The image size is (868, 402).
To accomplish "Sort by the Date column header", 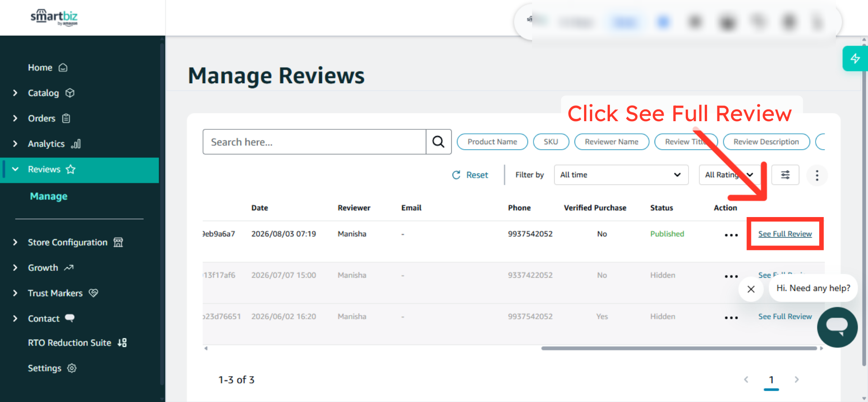I will 259,208.
